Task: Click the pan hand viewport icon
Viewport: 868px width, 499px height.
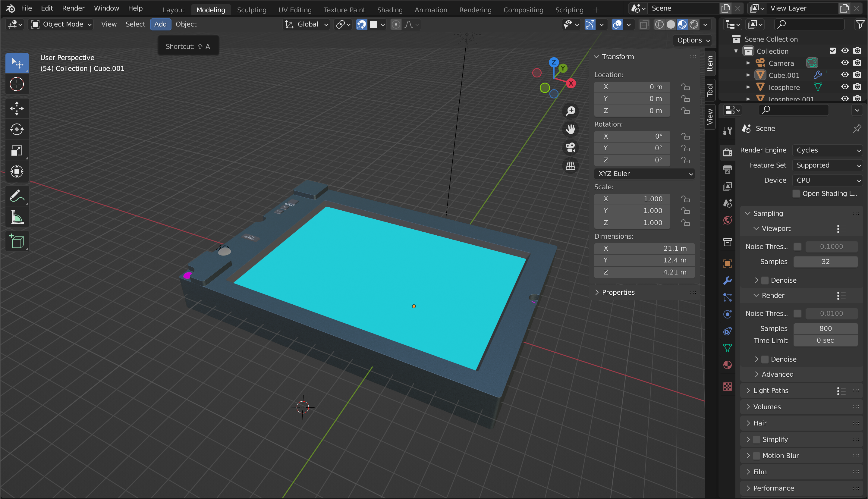Action: coord(571,129)
